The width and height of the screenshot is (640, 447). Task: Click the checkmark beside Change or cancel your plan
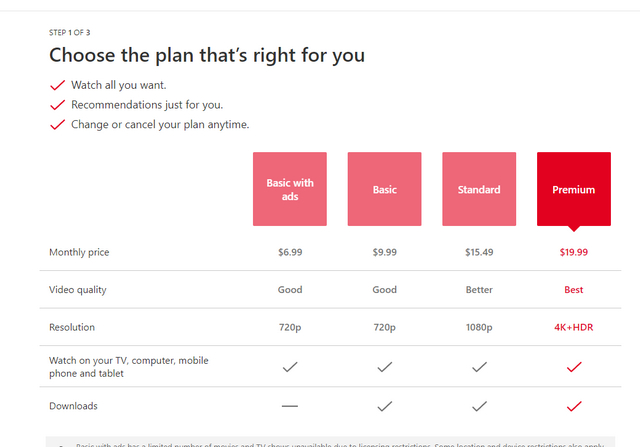tap(58, 125)
